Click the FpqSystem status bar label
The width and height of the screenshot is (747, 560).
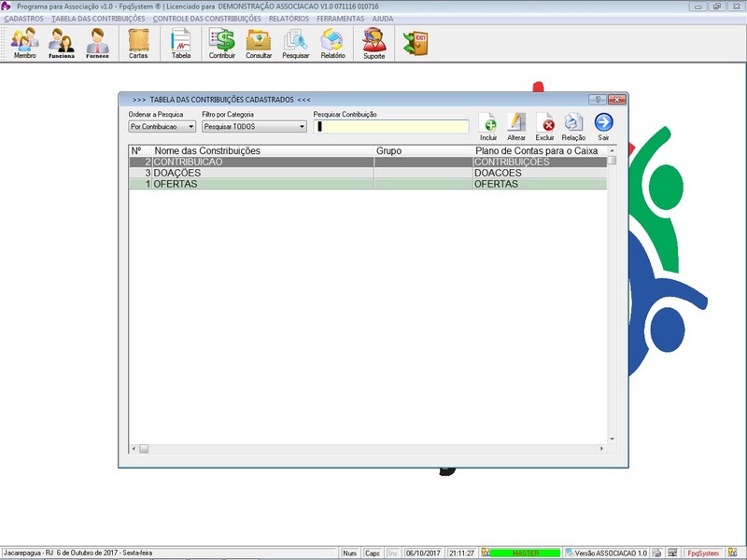703,553
